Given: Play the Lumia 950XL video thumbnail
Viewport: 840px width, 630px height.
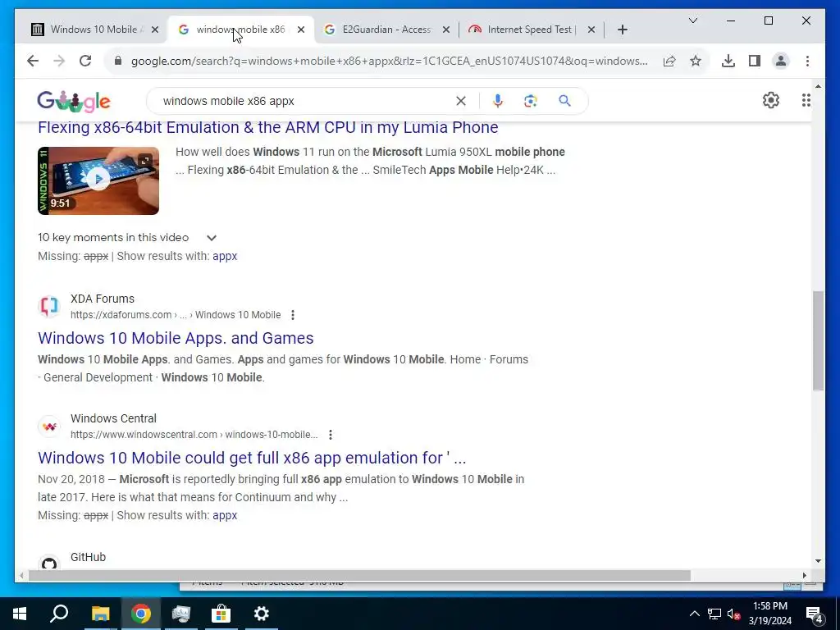Looking at the screenshot, I should 98,180.
